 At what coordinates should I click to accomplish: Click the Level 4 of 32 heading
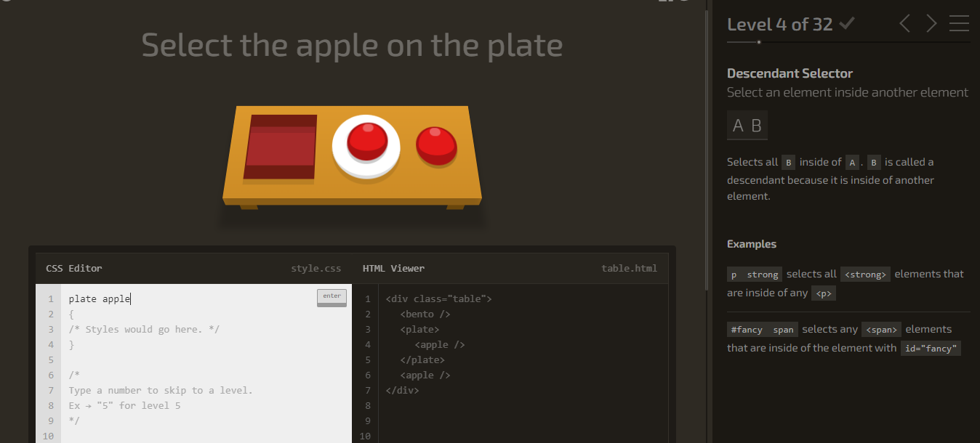point(778,23)
